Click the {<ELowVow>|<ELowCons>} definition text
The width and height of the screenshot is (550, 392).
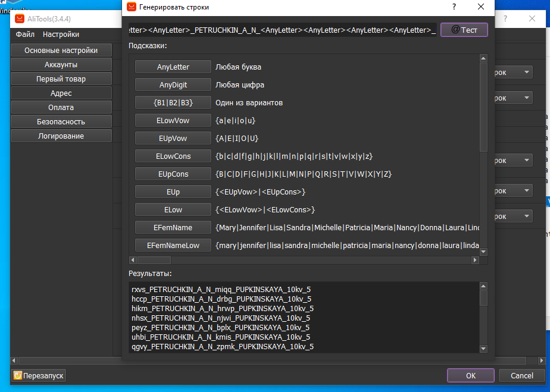point(265,210)
